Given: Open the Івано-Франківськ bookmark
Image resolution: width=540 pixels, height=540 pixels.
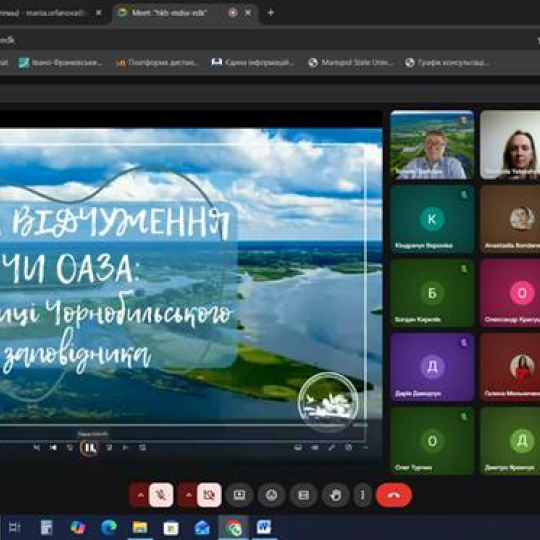Looking at the screenshot, I should click(59, 63).
